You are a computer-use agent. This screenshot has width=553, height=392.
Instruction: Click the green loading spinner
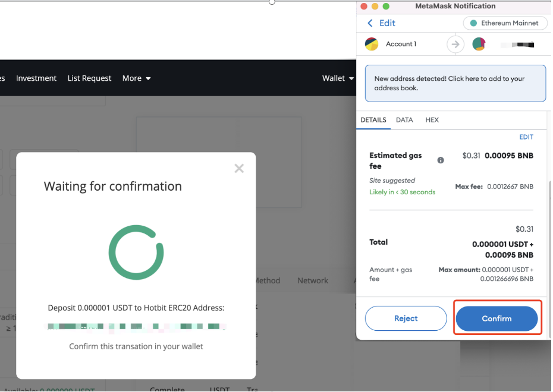(136, 252)
